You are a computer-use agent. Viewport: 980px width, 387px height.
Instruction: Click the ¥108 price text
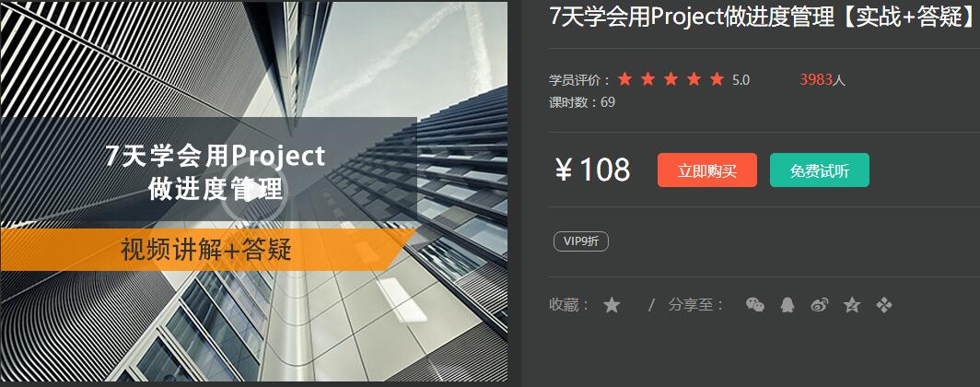pyautogui.click(x=592, y=170)
